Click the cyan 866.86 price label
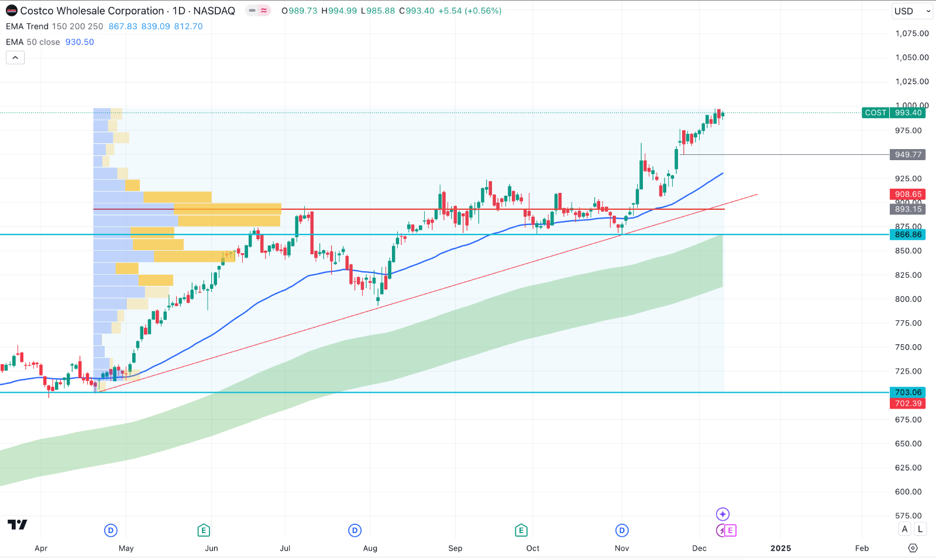 click(x=908, y=234)
